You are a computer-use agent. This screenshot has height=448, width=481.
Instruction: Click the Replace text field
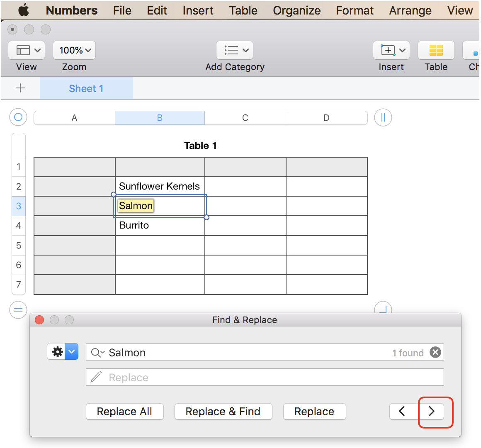pyautogui.click(x=265, y=377)
